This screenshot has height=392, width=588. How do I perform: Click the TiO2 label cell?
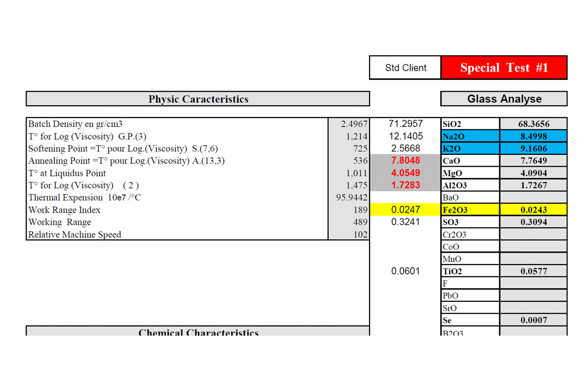(x=470, y=271)
